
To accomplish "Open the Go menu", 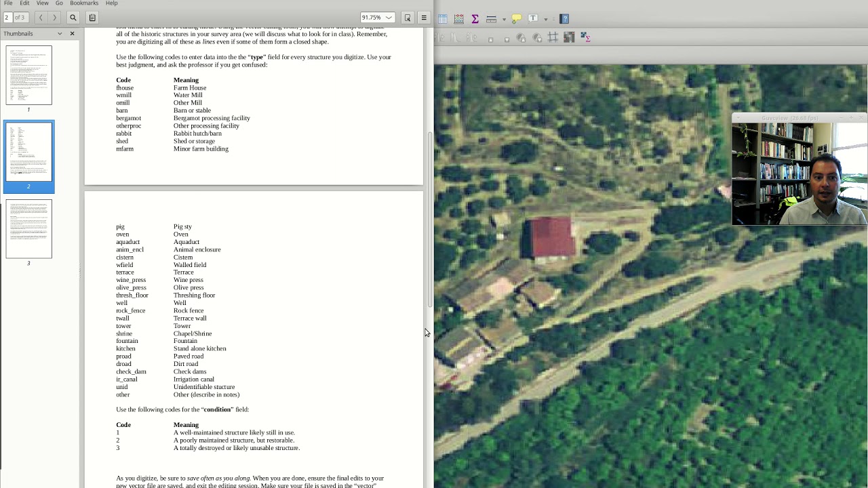I will pos(59,3).
